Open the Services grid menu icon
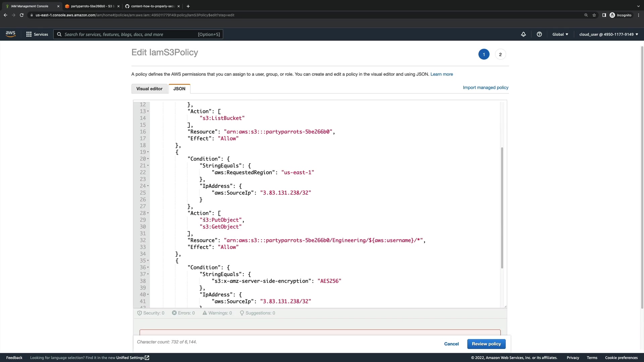 tap(29, 34)
